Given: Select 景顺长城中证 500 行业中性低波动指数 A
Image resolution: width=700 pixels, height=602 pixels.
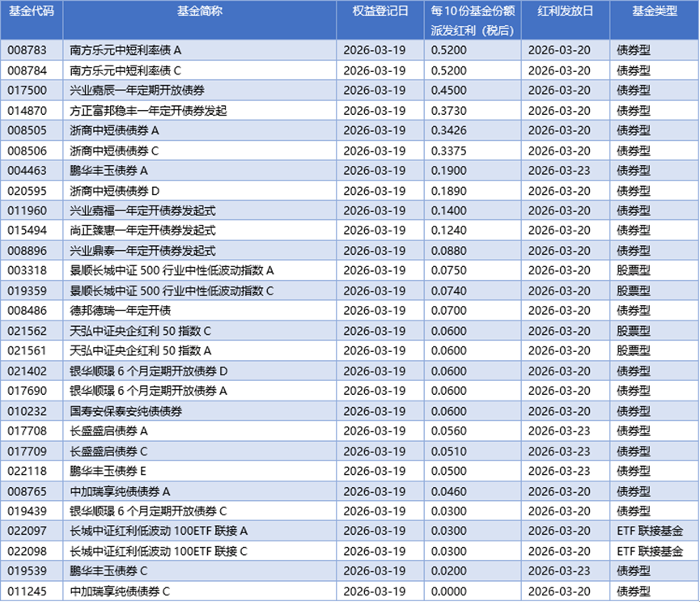Looking at the screenshot, I should pos(172,270).
